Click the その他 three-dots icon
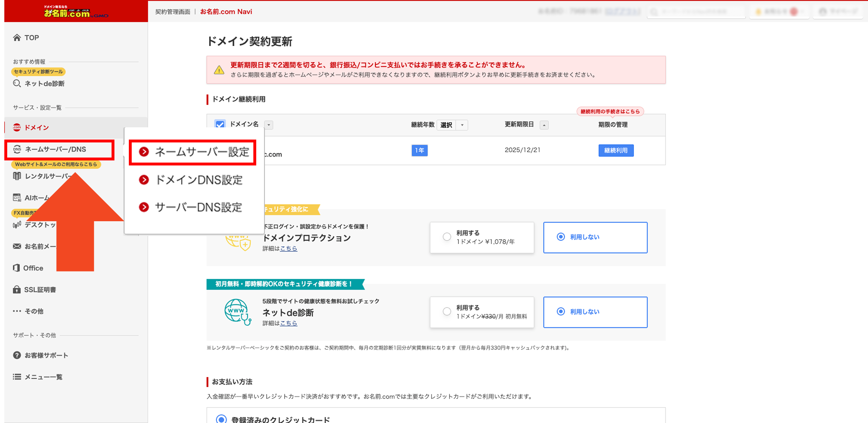This screenshot has height=423, width=868. tap(17, 311)
